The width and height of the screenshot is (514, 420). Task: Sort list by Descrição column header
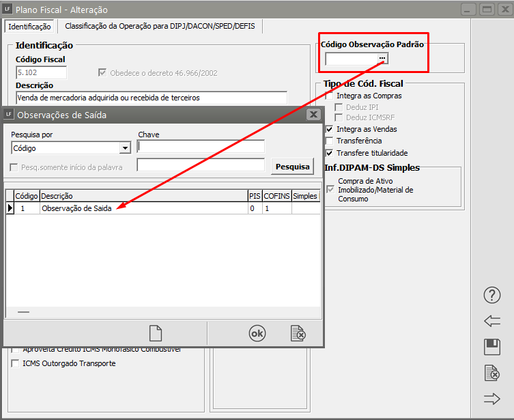tap(143, 196)
